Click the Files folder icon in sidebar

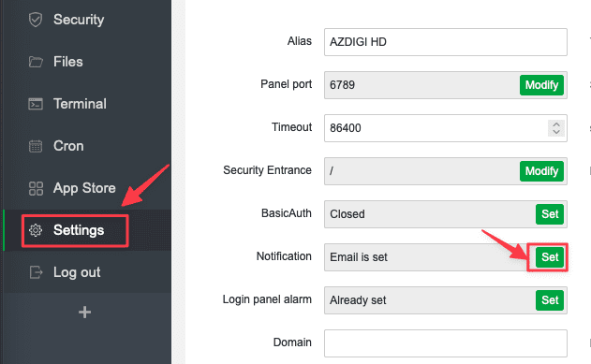click(36, 62)
